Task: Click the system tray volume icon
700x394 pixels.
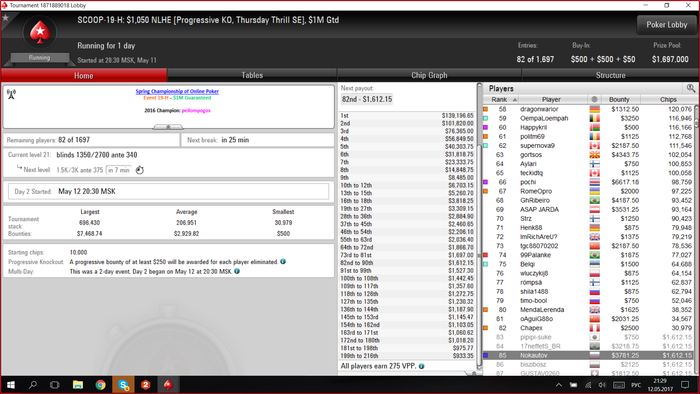Action: coord(602,385)
